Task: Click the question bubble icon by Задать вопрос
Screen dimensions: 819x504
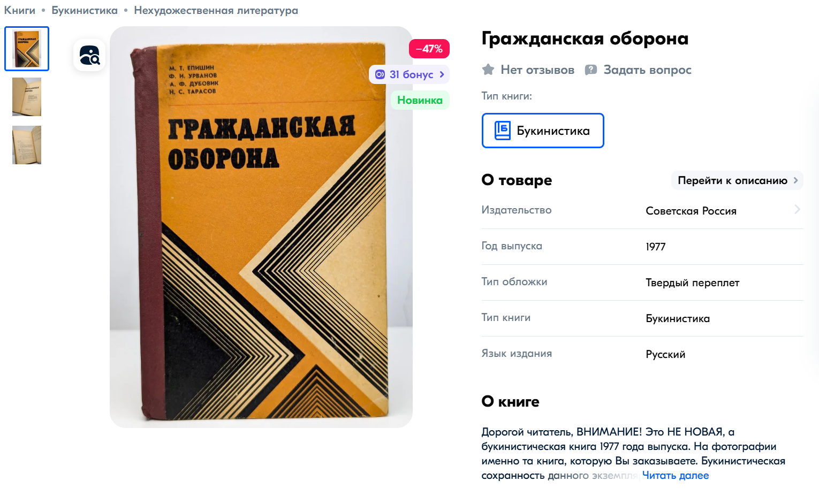Action: coord(591,70)
